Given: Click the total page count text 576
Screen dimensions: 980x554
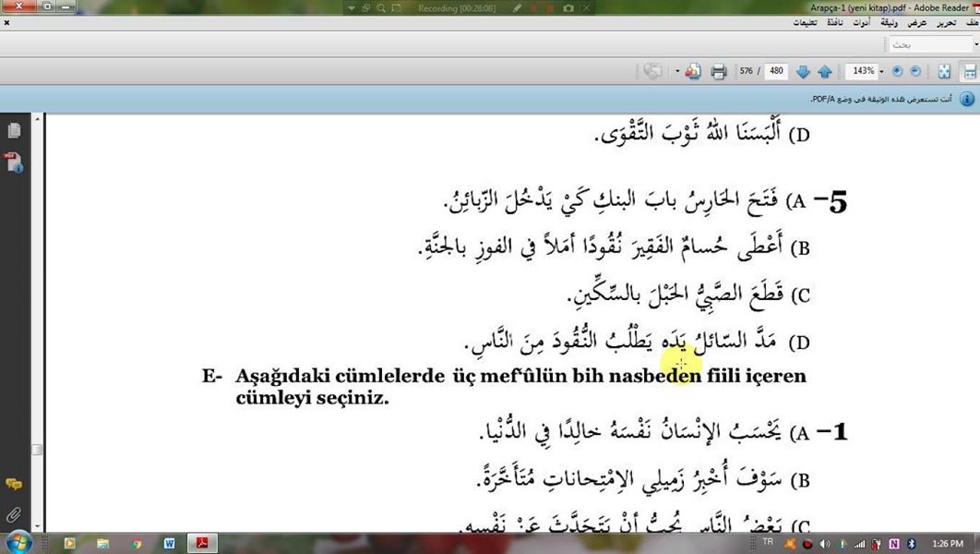Looking at the screenshot, I should 746,71.
